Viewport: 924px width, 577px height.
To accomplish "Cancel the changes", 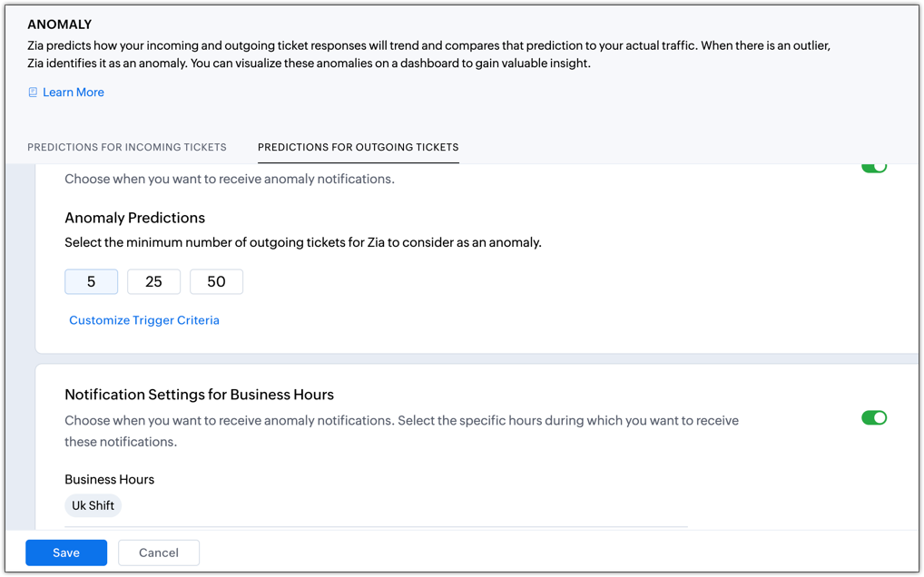I will (159, 553).
